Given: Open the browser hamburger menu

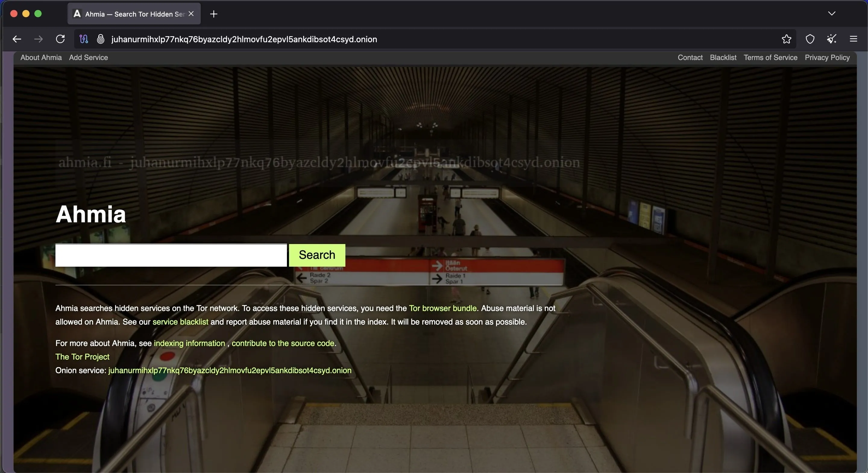Looking at the screenshot, I should [x=853, y=39].
